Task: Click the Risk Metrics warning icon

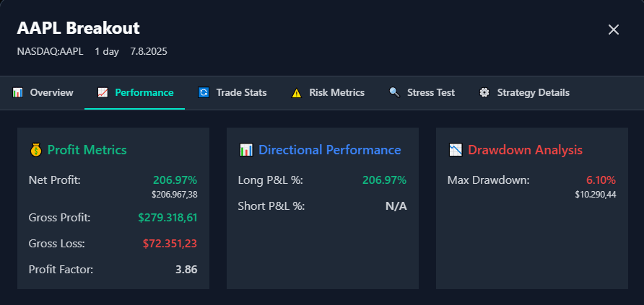Action: (297, 93)
